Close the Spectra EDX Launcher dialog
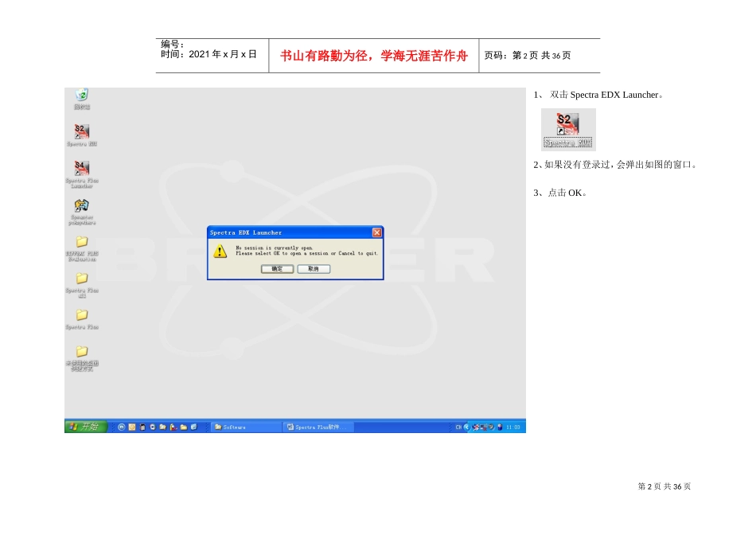 point(376,232)
